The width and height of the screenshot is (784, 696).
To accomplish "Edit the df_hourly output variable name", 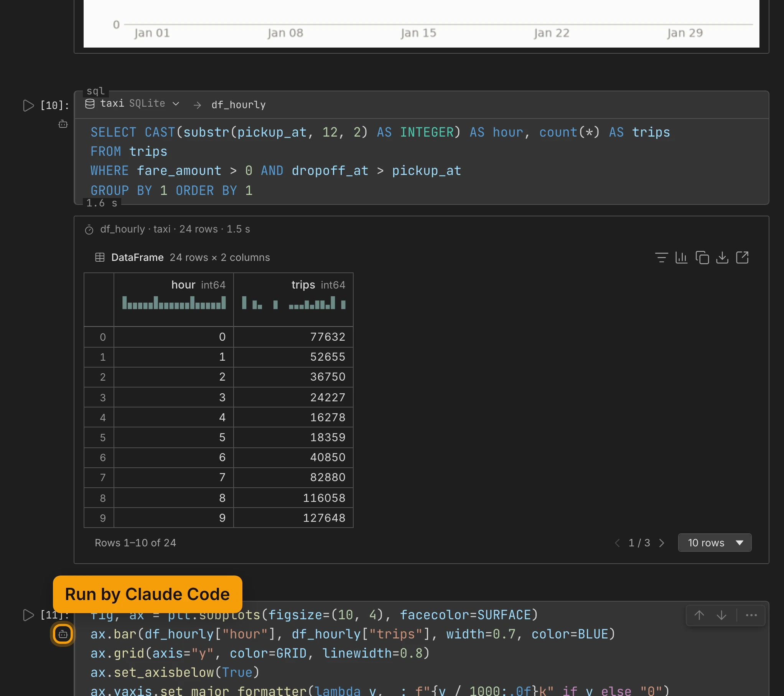I will 239,104.
